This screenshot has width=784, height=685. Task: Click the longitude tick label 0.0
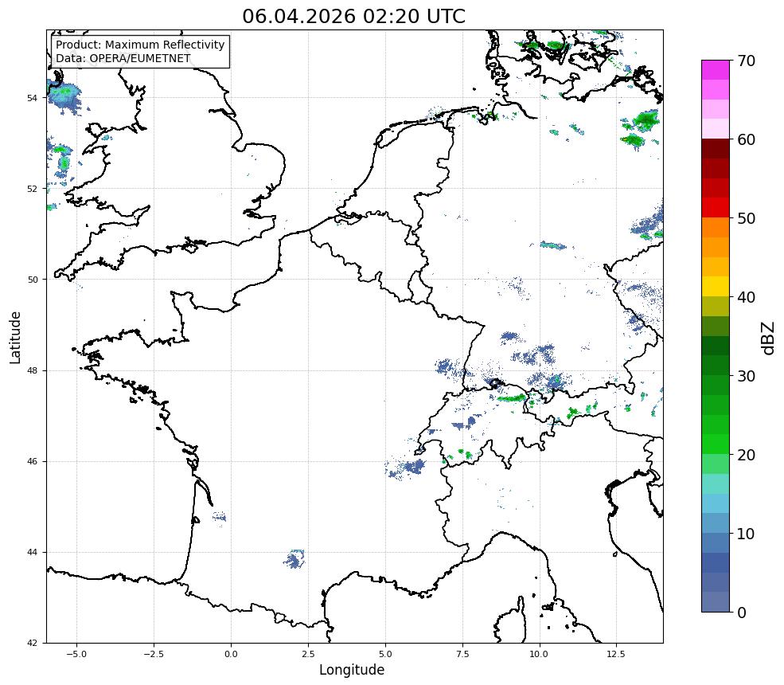point(231,654)
